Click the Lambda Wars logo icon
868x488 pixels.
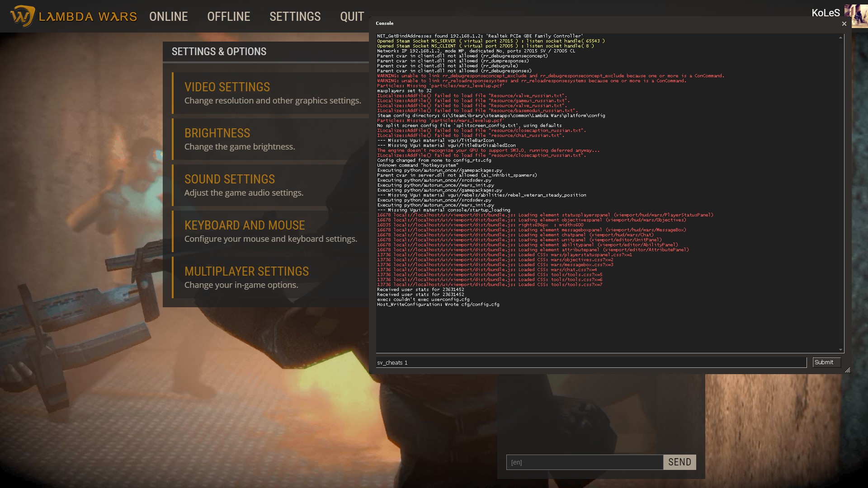click(x=23, y=16)
